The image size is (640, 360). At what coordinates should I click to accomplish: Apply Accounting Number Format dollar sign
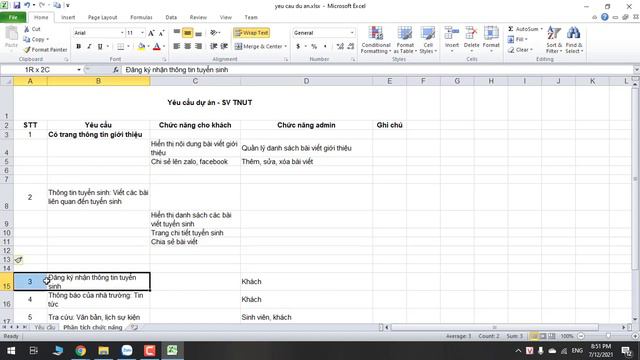click(298, 47)
